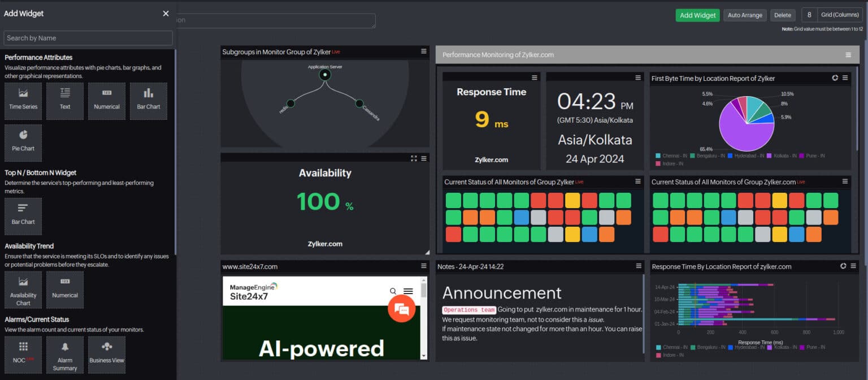Click the Business View widget icon

coord(106,355)
